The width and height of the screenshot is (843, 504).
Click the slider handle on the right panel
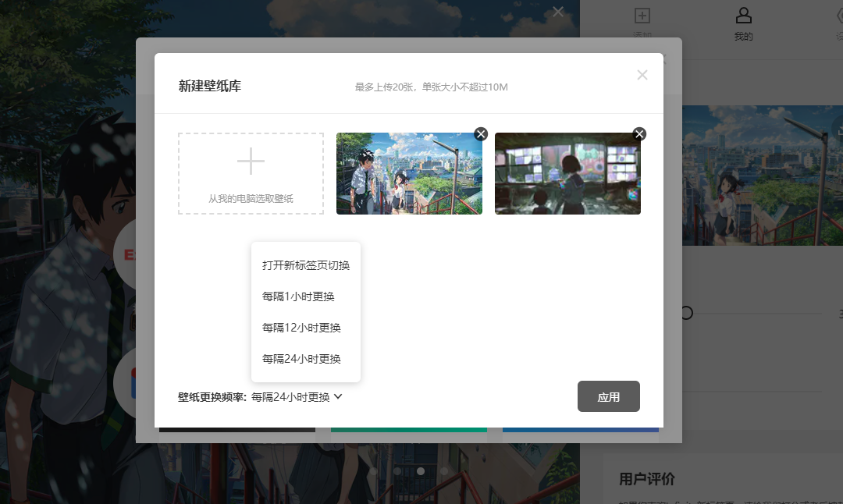pos(688,313)
